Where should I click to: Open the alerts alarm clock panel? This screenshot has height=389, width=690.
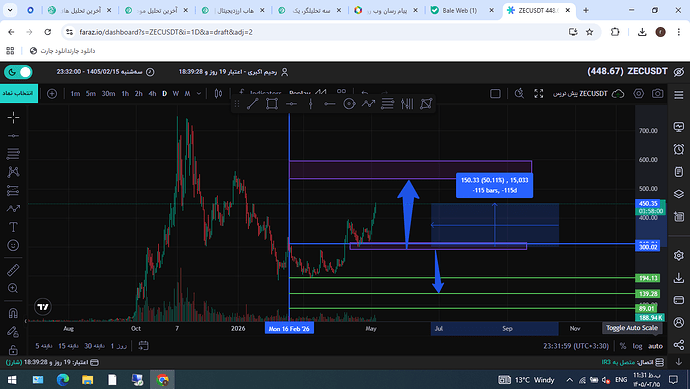pyautogui.click(x=679, y=149)
